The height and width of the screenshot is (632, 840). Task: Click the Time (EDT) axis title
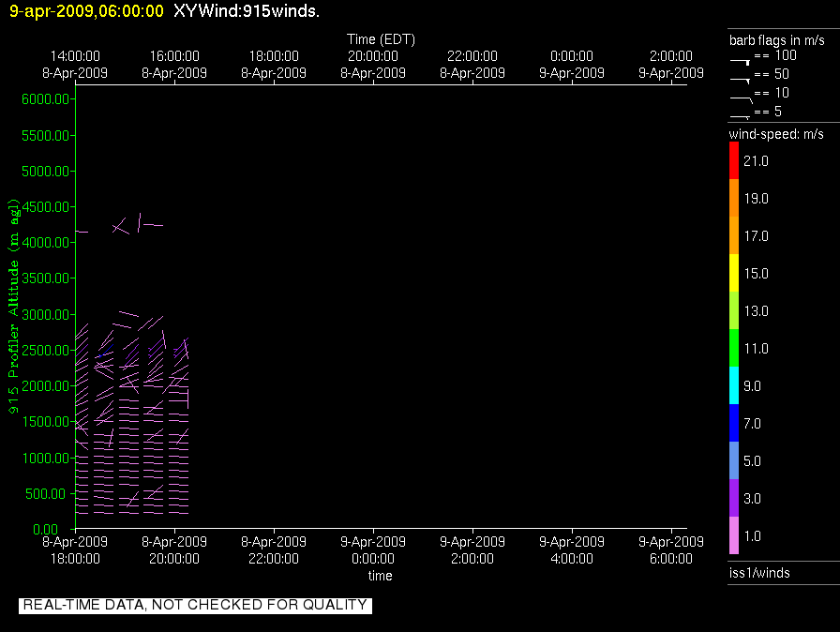point(381,39)
